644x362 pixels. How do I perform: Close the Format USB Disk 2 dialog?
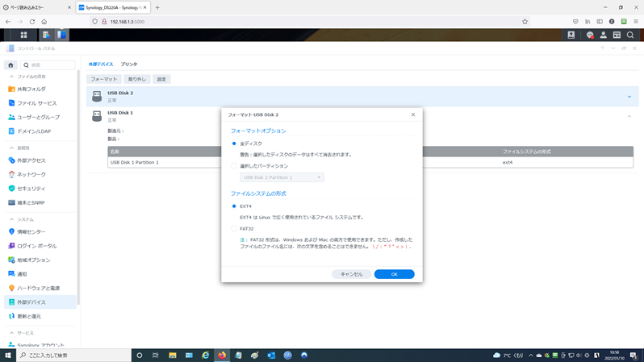[x=413, y=114]
